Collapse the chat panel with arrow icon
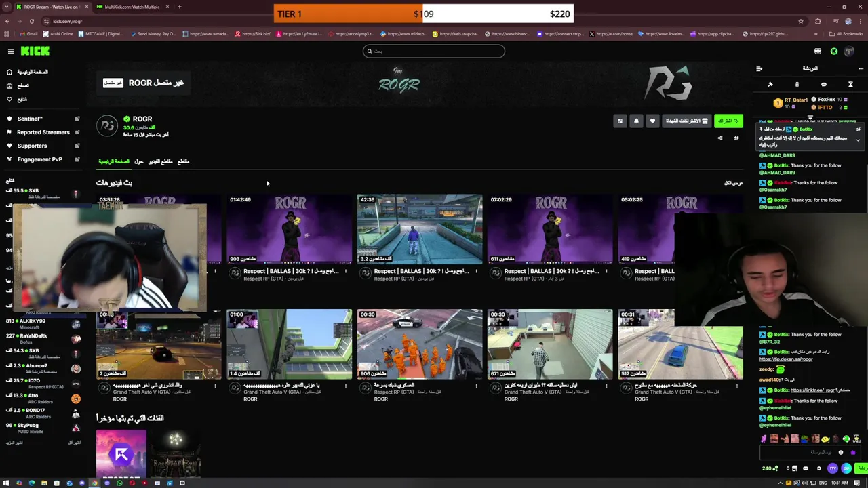 pos(759,68)
